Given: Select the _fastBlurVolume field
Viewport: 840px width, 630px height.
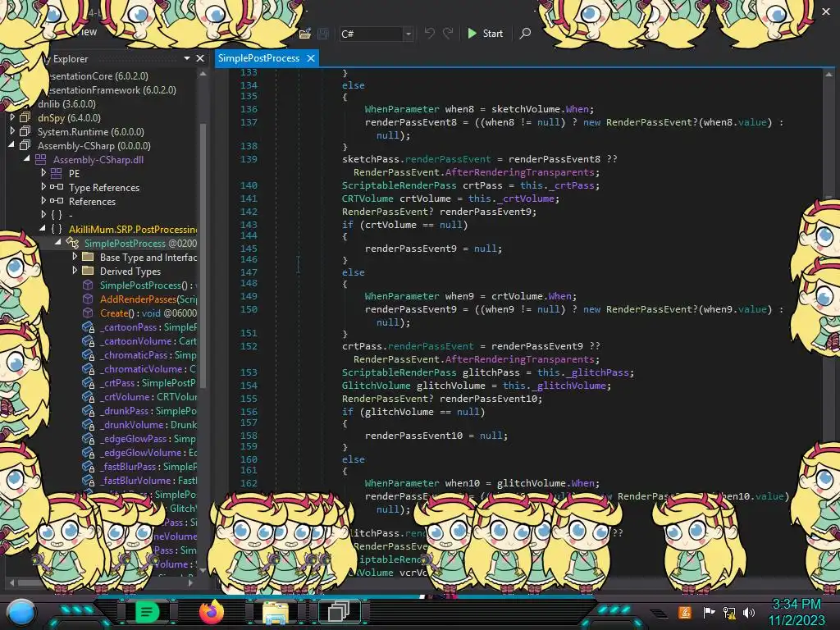Looking at the screenshot, I should pos(148,481).
